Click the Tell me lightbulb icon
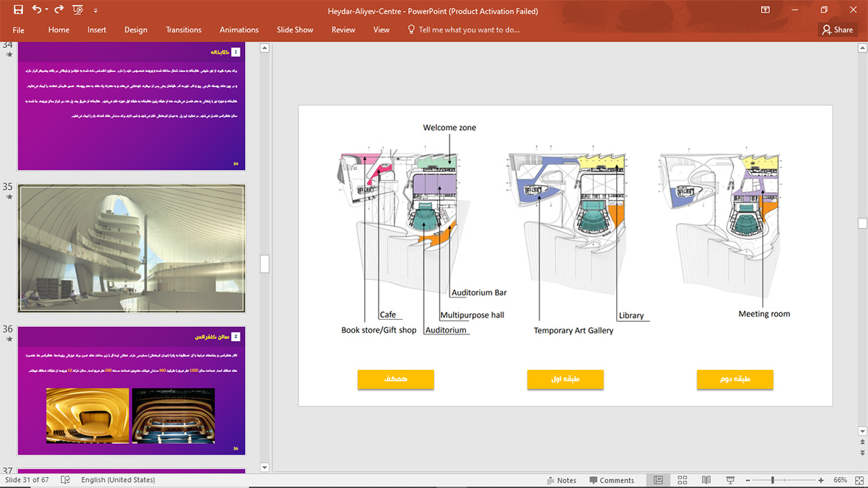This screenshot has width=868, height=488. (x=410, y=30)
